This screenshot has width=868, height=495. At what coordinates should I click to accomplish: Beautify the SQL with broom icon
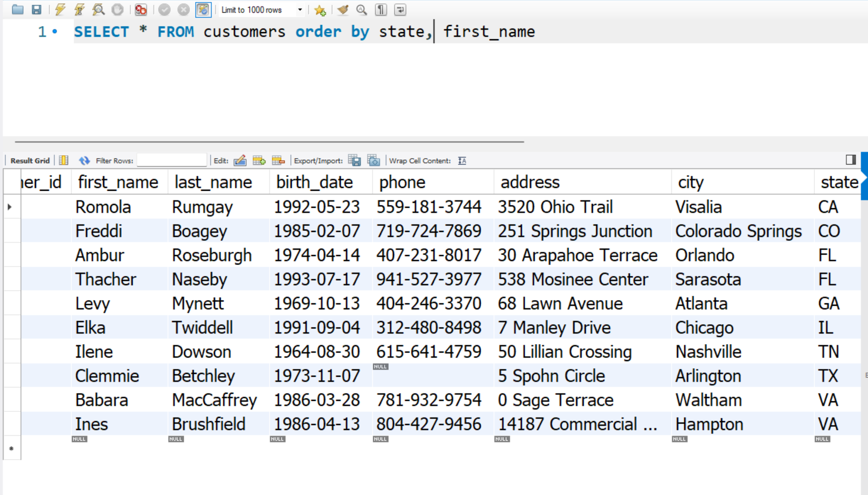(342, 9)
